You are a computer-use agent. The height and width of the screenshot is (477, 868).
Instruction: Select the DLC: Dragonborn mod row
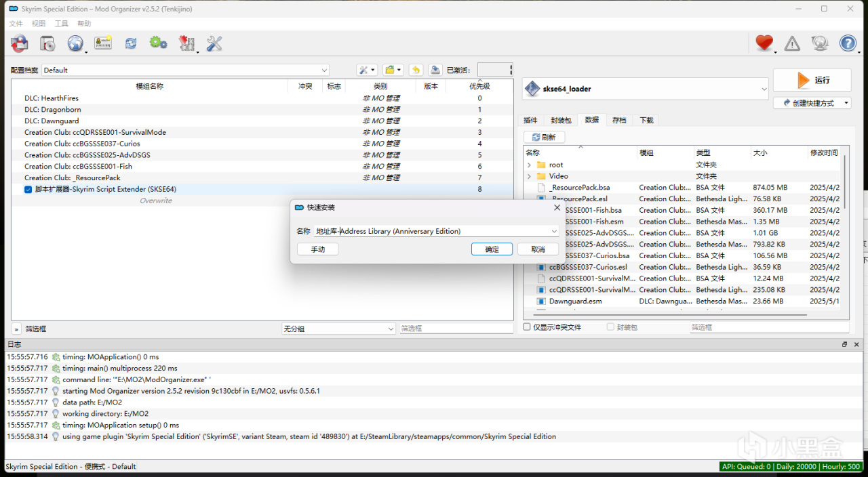coord(262,110)
